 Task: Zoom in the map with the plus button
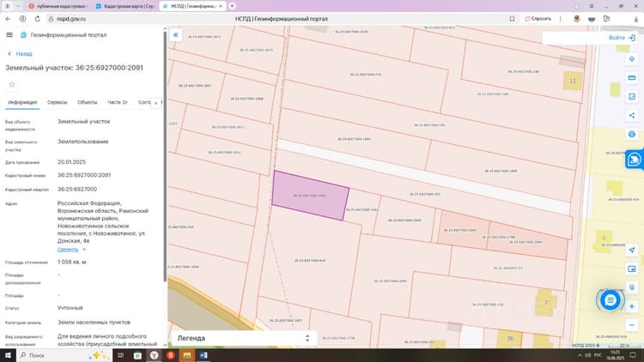coord(632,306)
